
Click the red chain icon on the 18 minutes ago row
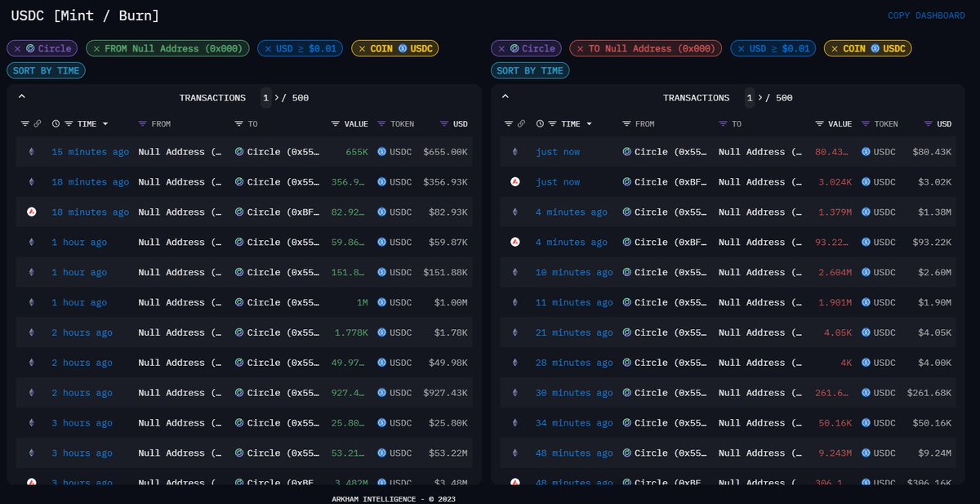(31, 212)
